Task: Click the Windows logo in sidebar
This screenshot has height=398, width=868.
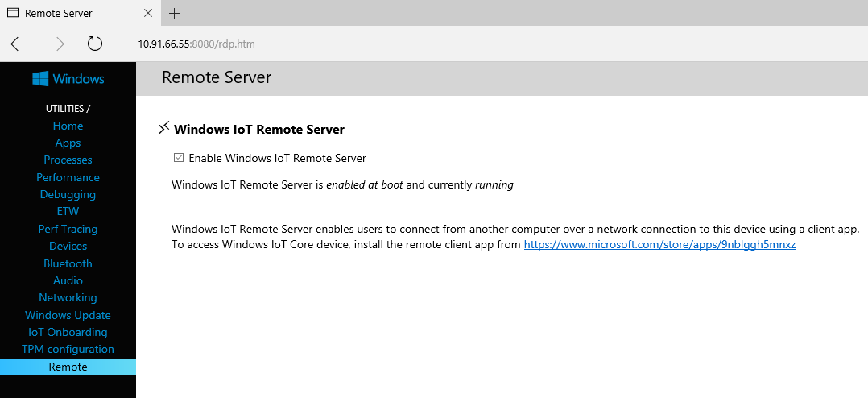Action: (41, 78)
